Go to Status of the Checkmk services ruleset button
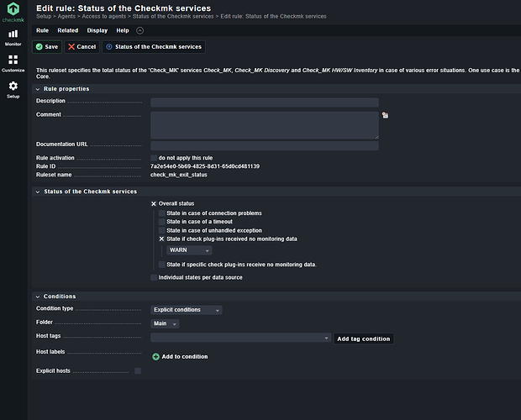 (x=154, y=47)
